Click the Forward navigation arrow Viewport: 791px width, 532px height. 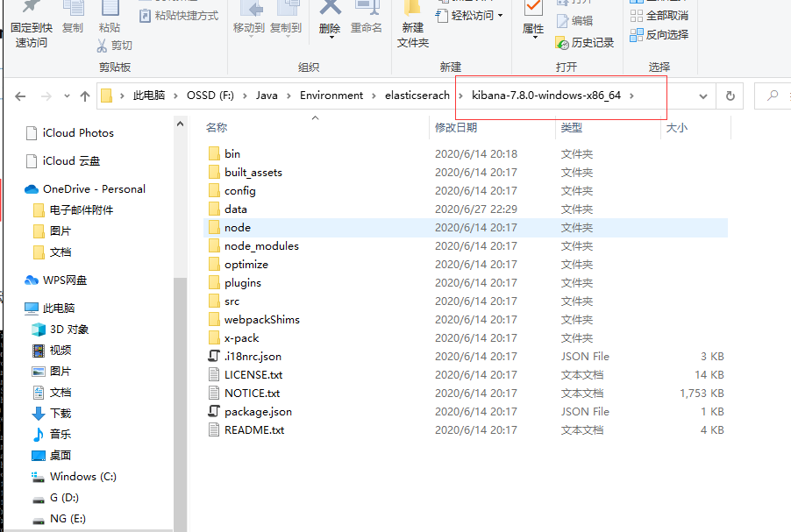click(46, 96)
